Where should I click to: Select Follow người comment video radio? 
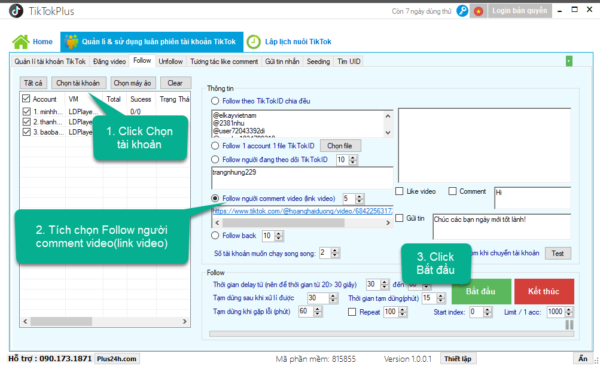click(215, 198)
